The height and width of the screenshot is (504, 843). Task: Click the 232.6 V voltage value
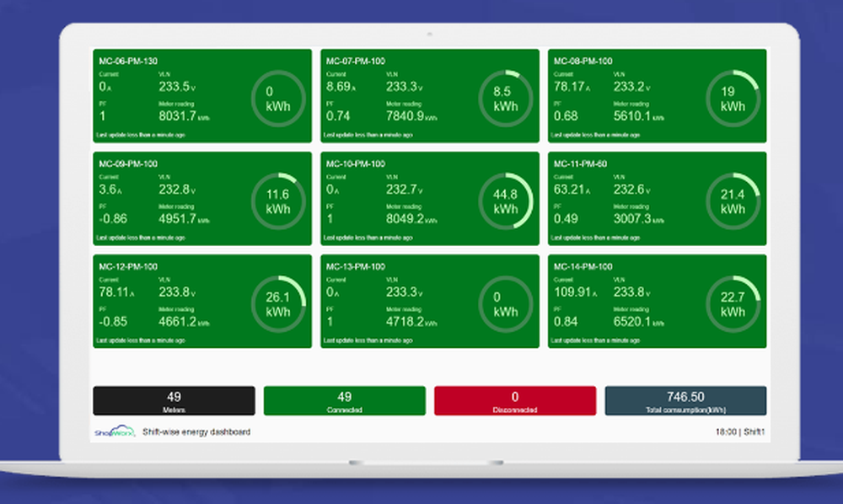pos(631,189)
